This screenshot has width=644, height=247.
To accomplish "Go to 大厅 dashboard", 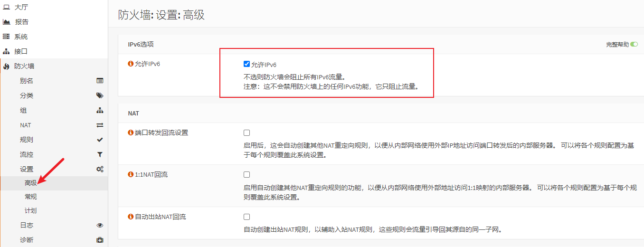I will click(21, 7).
